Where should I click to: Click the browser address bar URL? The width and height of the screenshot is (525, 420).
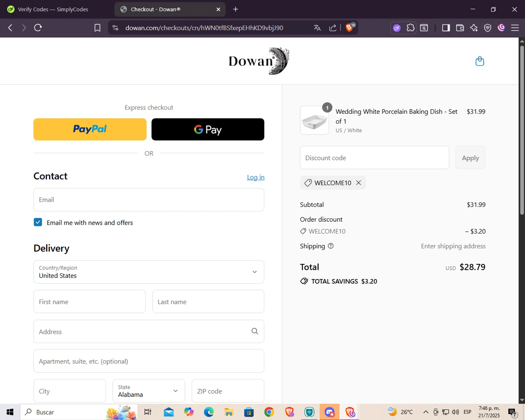[204, 28]
